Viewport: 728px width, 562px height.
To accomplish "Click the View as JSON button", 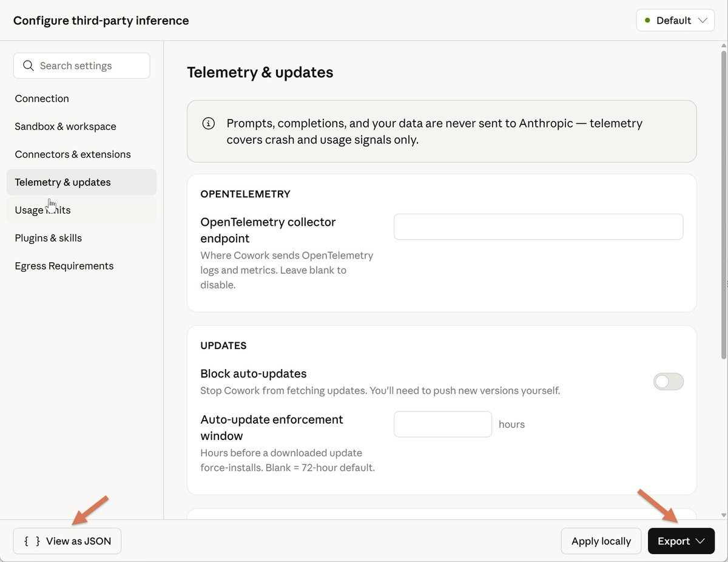I will tap(67, 541).
